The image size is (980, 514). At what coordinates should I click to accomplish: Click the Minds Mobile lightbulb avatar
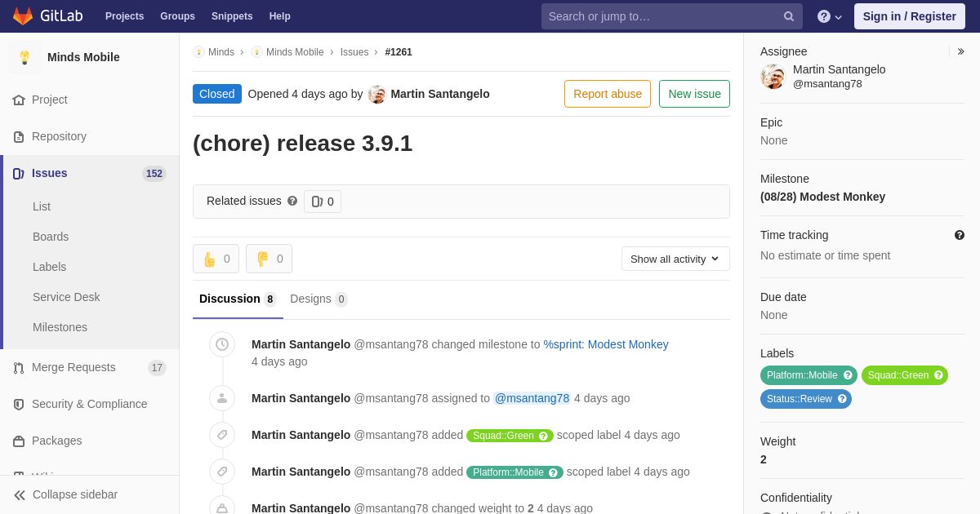24,57
